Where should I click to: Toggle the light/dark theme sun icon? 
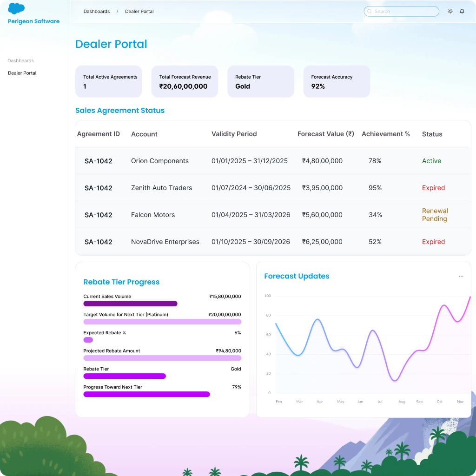[x=450, y=11]
